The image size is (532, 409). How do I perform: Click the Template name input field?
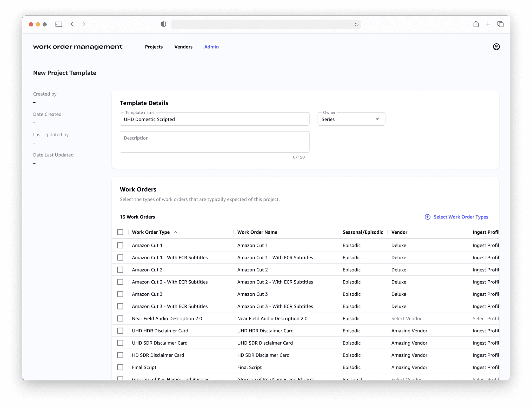click(215, 119)
